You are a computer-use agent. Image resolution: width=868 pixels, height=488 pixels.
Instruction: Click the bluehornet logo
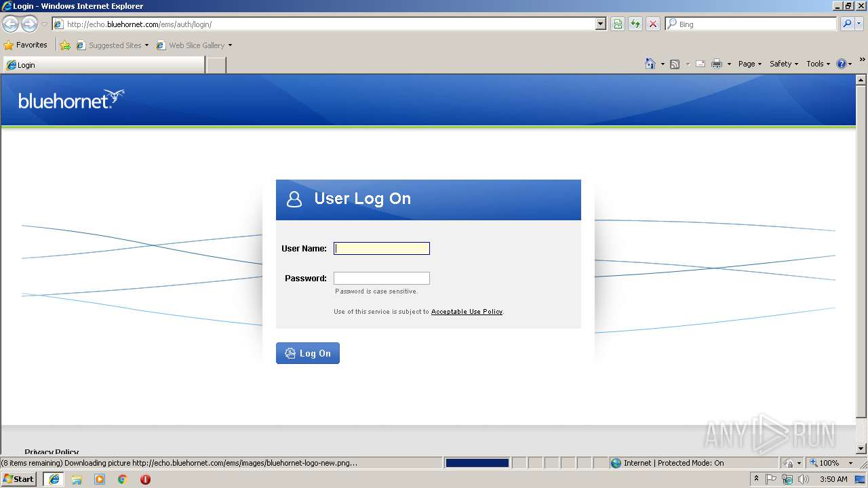(x=71, y=100)
